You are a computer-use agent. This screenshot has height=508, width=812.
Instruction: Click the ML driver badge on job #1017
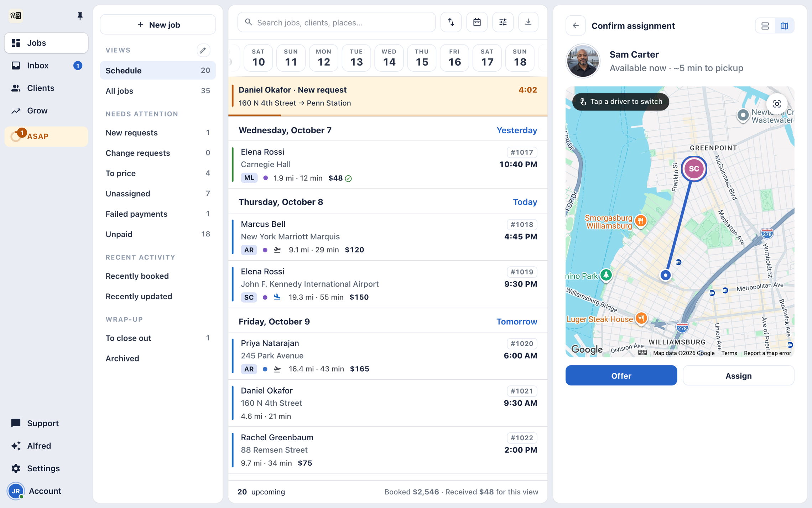click(249, 178)
